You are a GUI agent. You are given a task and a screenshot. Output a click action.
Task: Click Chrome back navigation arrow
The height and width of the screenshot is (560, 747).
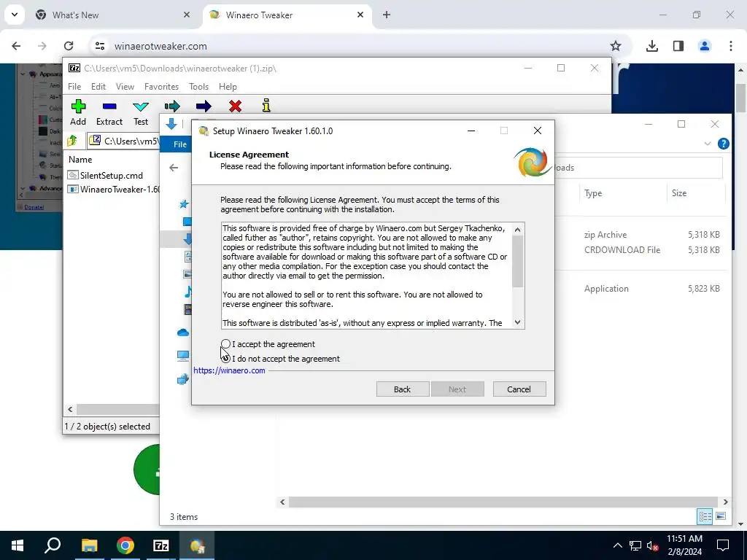16,46
